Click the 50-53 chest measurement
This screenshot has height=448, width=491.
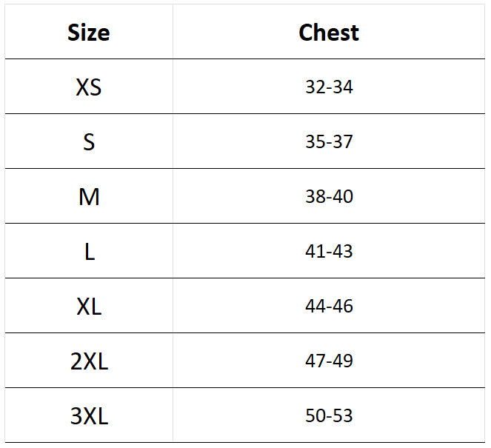[x=329, y=416]
